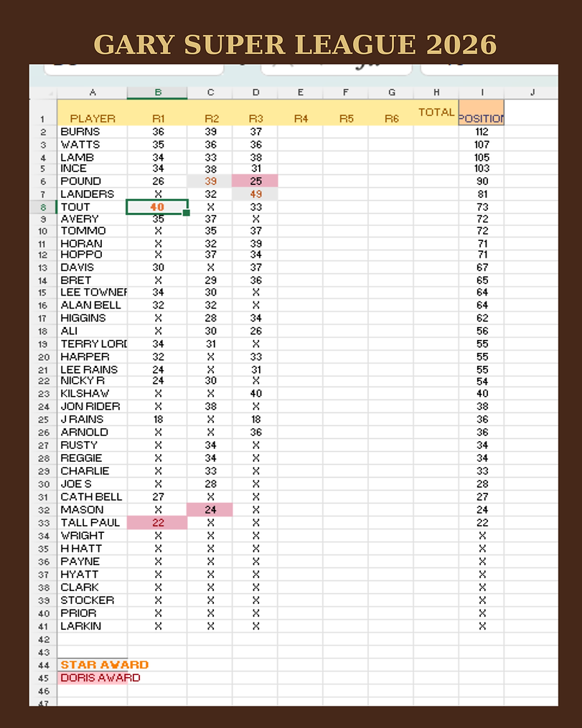Click J RAINS' R1 cell showing 18
Screen dimensions: 582x728
point(157,420)
